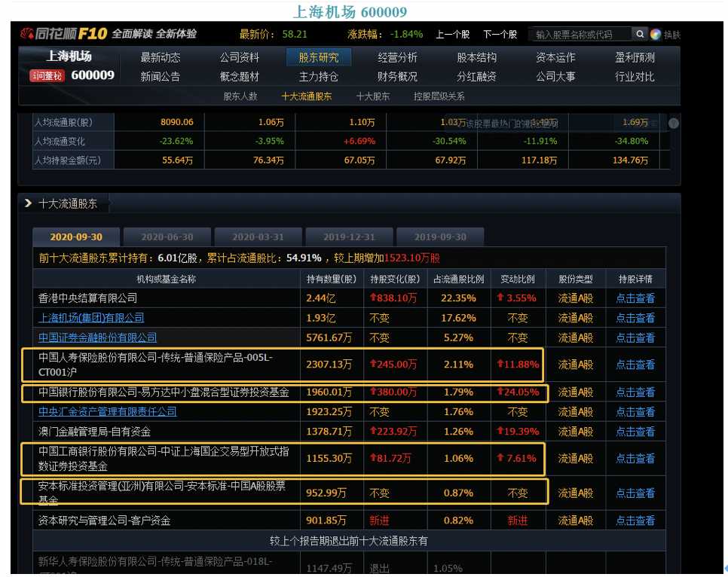Click the red 问董秘 badge
The width and height of the screenshot is (728, 577).
pos(48,75)
